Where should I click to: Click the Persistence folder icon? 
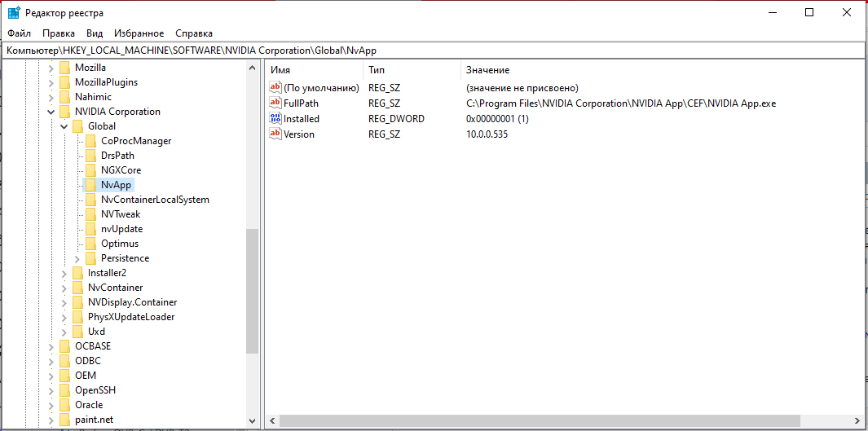[x=91, y=258]
